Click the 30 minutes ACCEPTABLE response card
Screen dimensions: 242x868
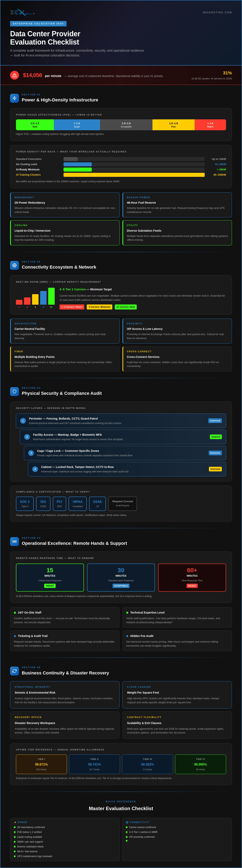coord(121,577)
